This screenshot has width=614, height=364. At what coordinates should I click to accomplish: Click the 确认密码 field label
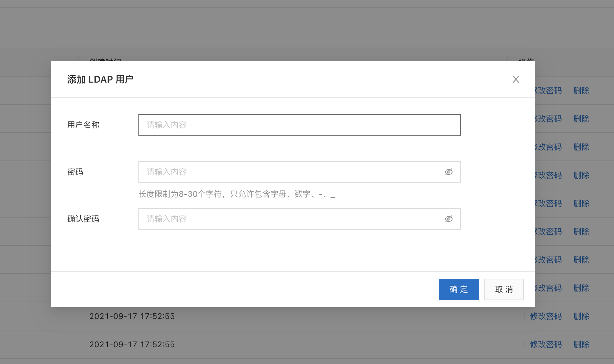click(83, 219)
